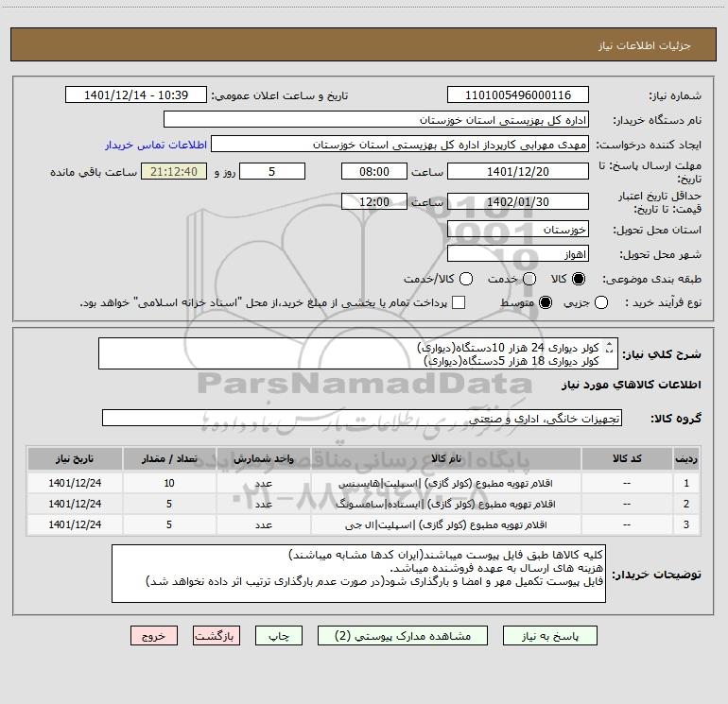The width and height of the screenshot is (728, 704).
Task: Select the کالا/خدمت radio button
Action: (466, 279)
